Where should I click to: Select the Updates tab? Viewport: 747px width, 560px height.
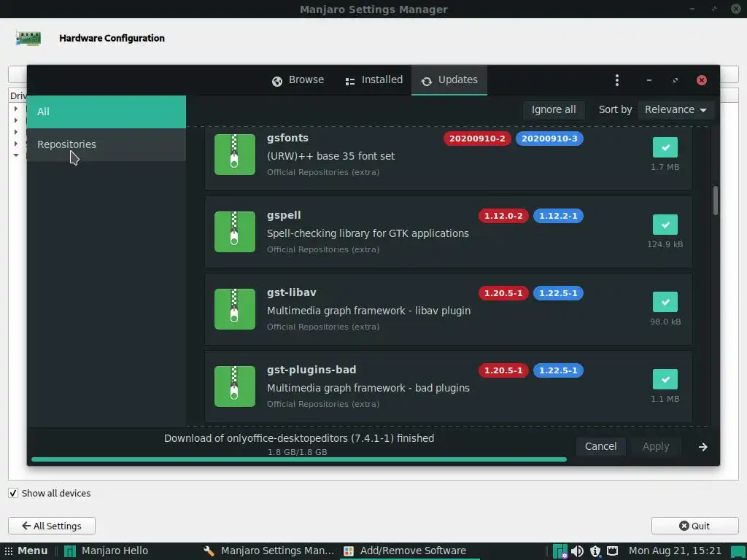[x=449, y=80]
